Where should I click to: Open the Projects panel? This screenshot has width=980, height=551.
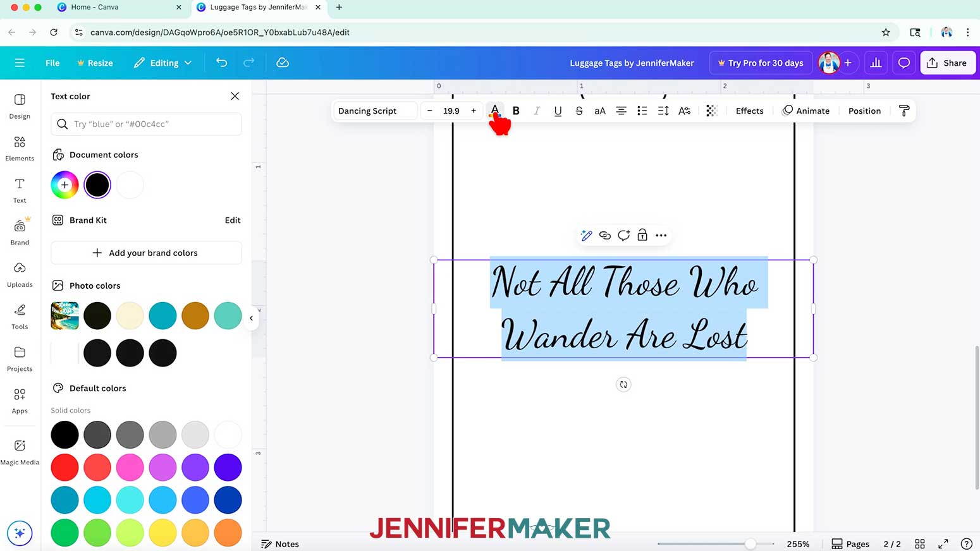[20, 358]
